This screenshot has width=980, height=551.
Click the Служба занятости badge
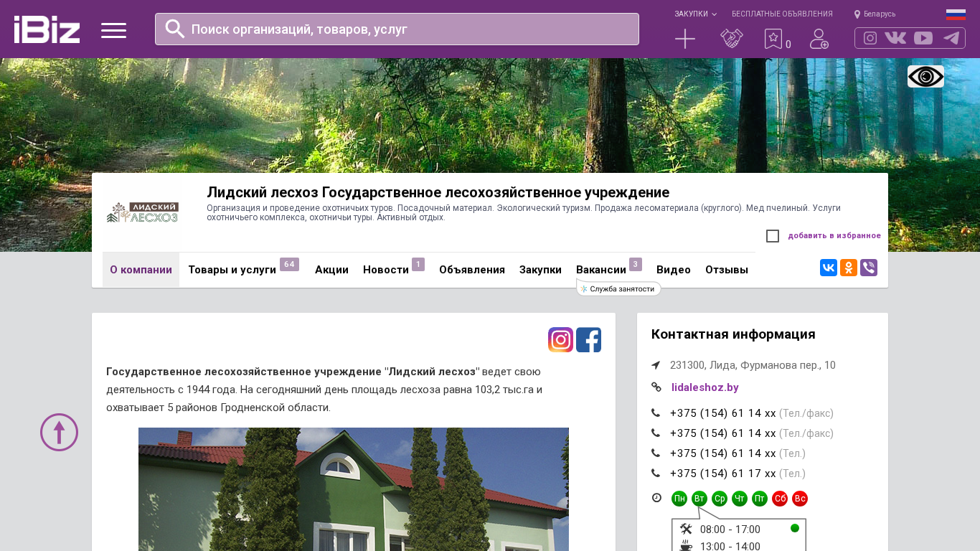coord(618,289)
